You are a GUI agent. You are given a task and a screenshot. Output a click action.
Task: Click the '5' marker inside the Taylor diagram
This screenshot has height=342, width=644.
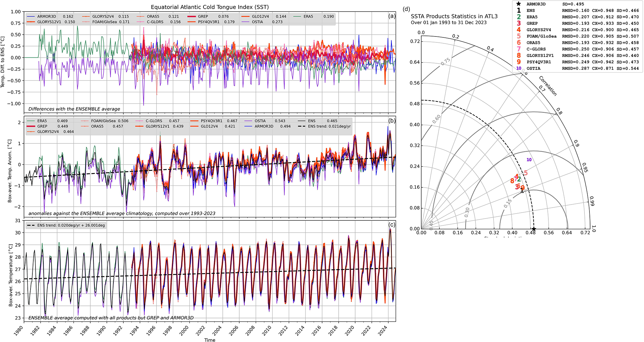tap(526, 173)
